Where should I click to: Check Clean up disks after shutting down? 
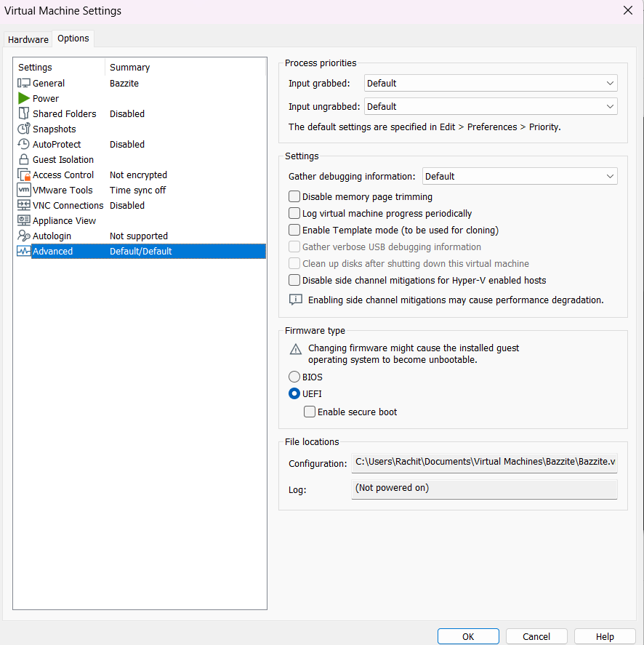(294, 263)
